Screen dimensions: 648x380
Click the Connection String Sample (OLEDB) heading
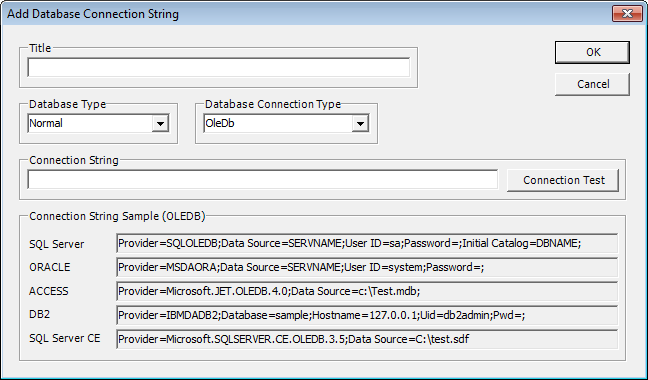click(x=117, y=216)
